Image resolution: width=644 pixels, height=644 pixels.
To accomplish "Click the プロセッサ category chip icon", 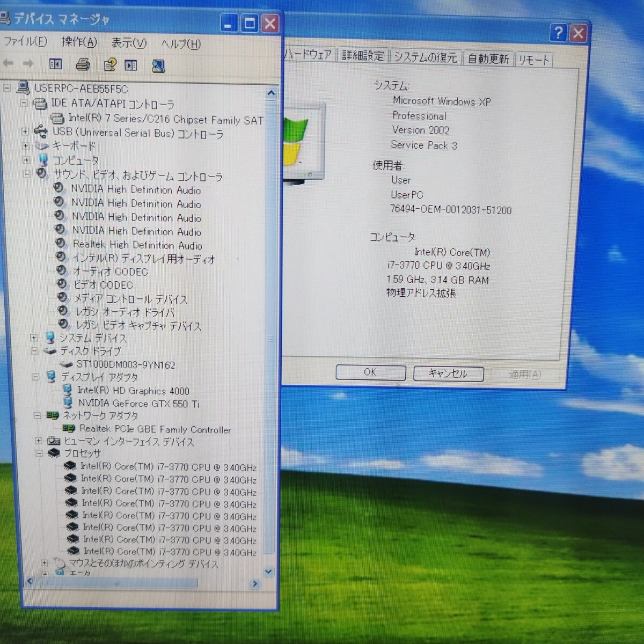I will click(x=54, y=453).
